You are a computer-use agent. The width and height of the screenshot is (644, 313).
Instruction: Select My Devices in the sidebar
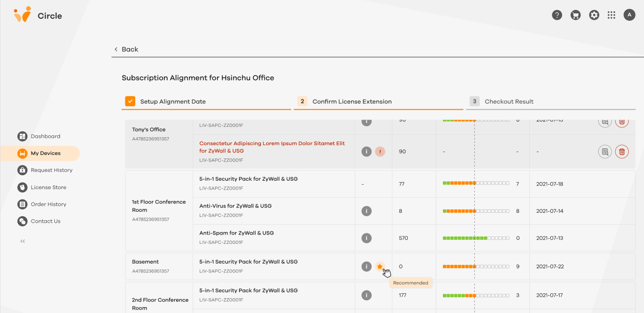[40, 153]
